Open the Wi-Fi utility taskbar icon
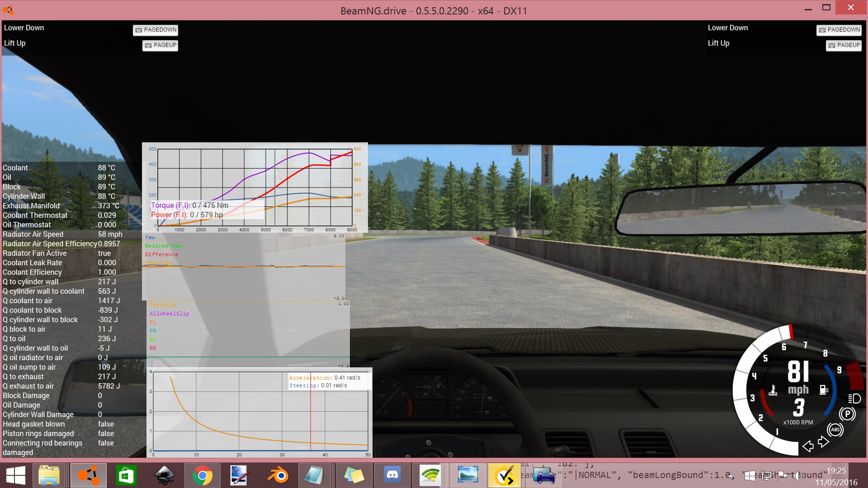Viewport: 868px width, 488px height. [430, 476]
